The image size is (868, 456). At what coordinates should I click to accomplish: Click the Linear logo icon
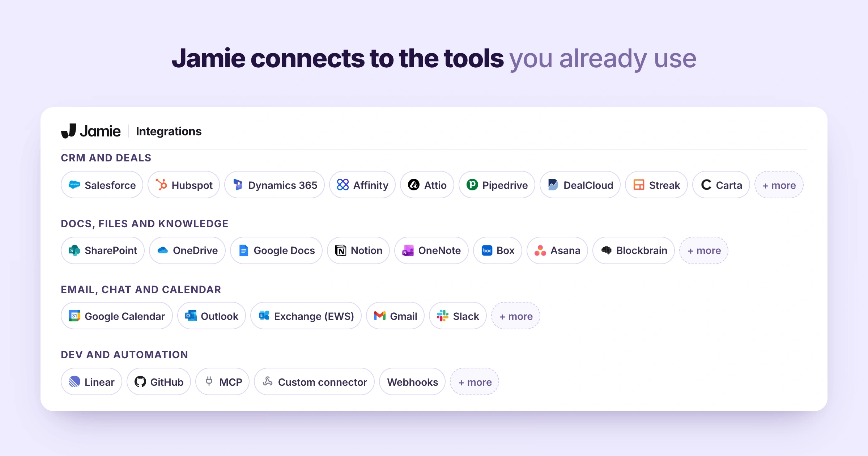(75, 382)
